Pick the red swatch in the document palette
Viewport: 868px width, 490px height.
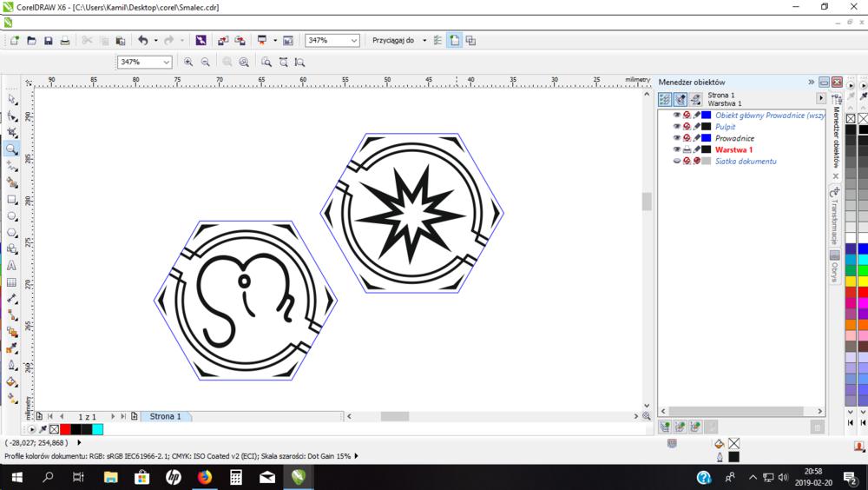click(65, 429)
